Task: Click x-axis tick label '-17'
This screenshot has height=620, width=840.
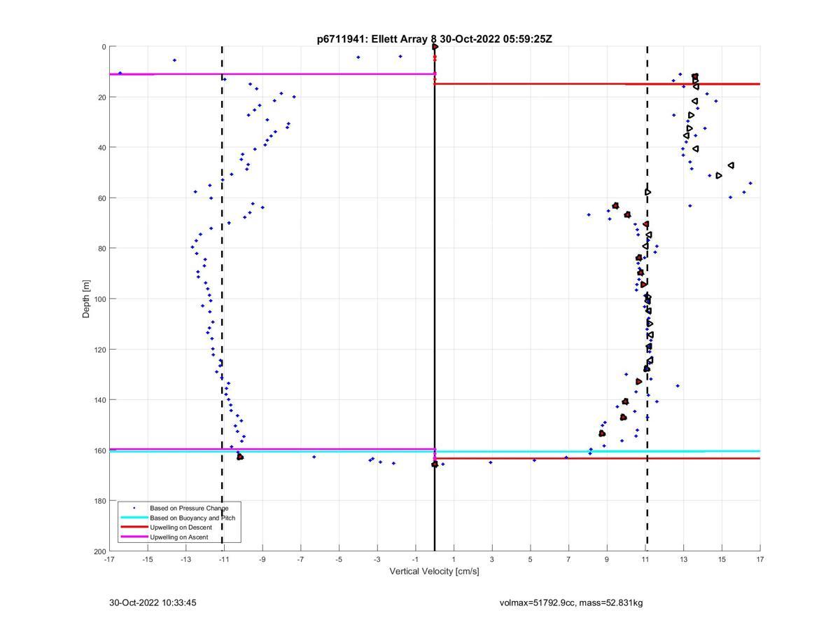Action: 109,559
